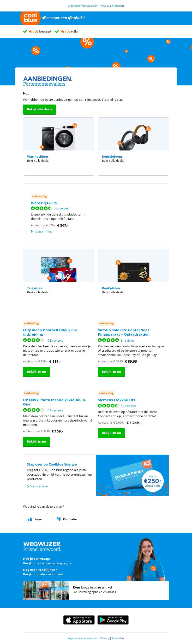
Task: Click Afmelden link at the top
Action: coord(118,6)
